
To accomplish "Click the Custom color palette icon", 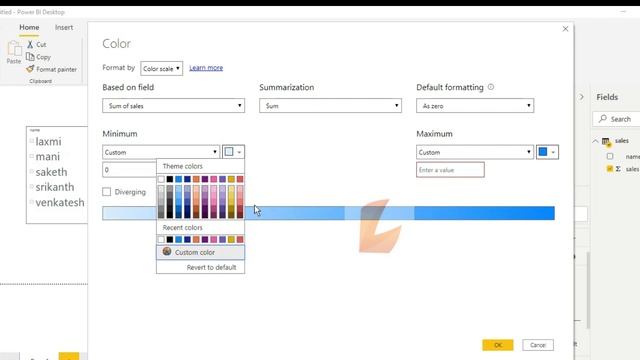I will [167, 252].
